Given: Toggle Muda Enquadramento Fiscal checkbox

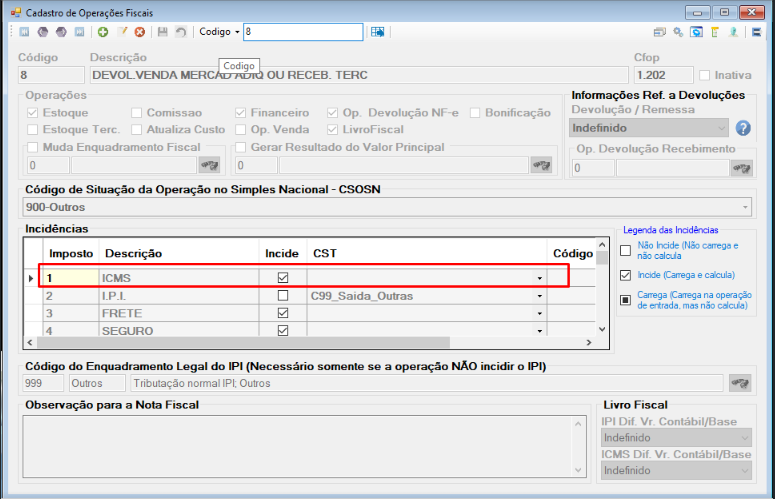Looking at the screenshot, I should pyautogui.click(x=33, y=147).
